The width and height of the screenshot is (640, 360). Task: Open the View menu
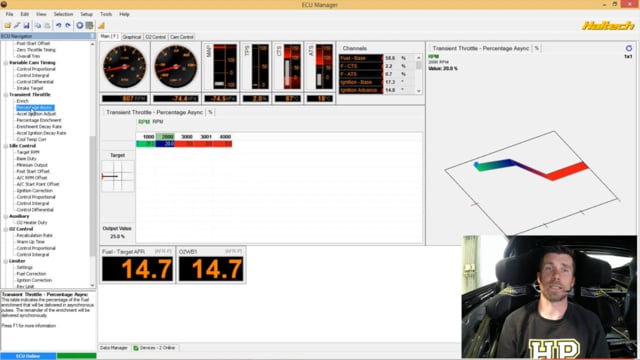click(x=41, y=14)
